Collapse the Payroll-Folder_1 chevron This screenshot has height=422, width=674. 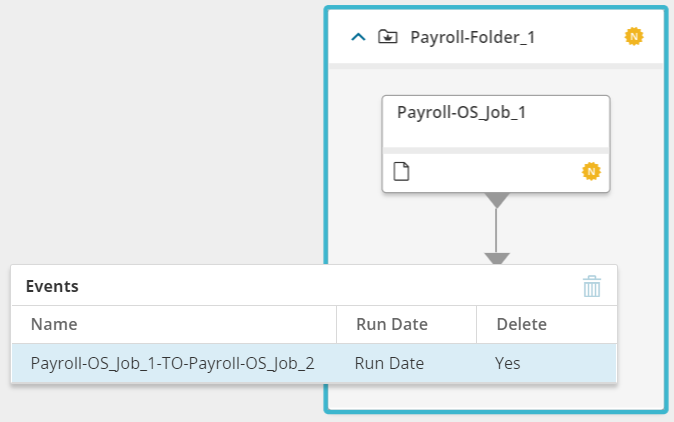click(358, 37)
